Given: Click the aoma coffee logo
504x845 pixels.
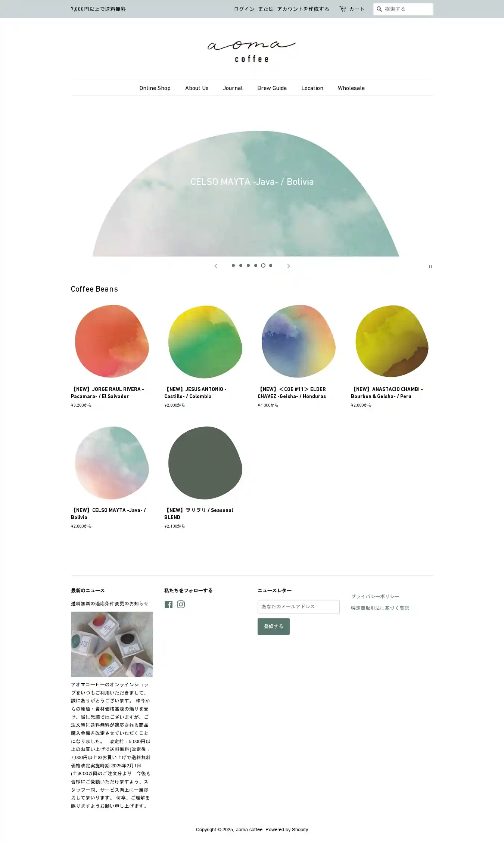Looking at the screenshot, I should coord(252,51).
